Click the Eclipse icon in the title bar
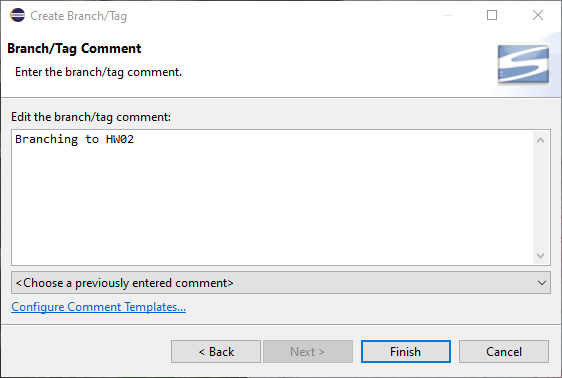This screenshot has height=378, width=562. (18, 15)
